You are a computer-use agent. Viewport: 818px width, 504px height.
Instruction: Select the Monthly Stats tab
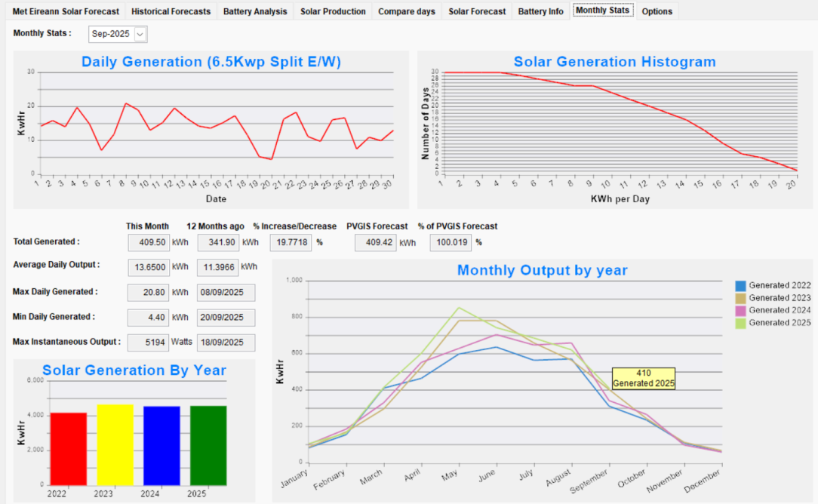(602, 10)
